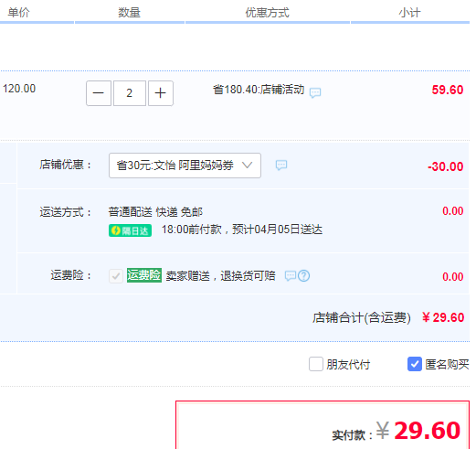Image resolution: width=476 pixels, height=449 pixels.
Task: Click the 单价 column header
Action: [x=19, y=13]
